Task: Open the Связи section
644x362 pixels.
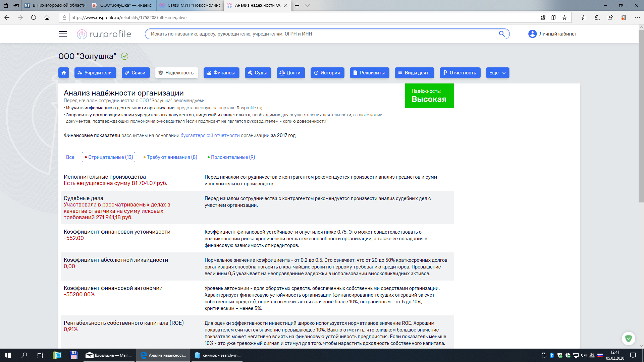Action: (136, 73)
